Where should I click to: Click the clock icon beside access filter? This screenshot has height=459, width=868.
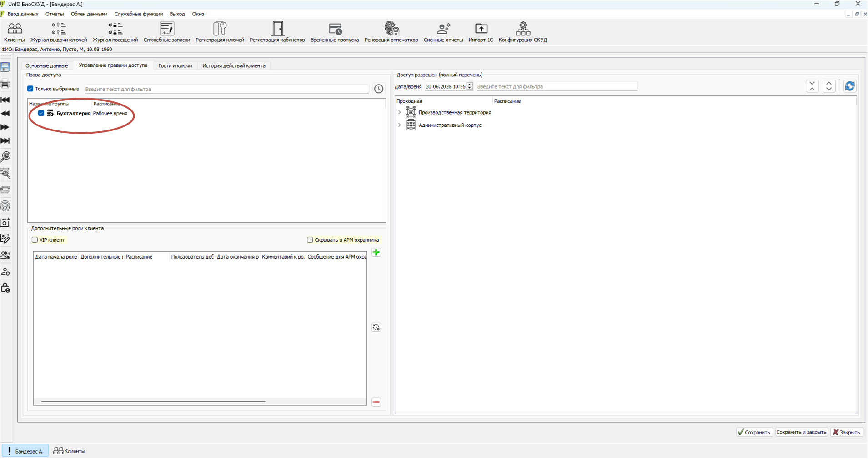[379, 89]
